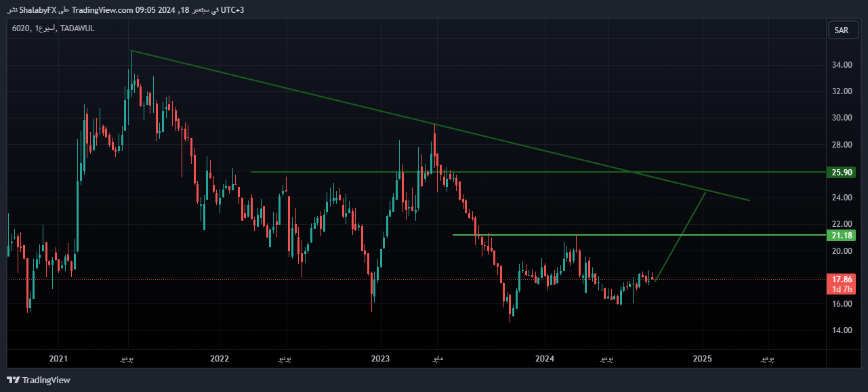
Task: Select the green 21.18 price level label
Action: tap(841, 235)
